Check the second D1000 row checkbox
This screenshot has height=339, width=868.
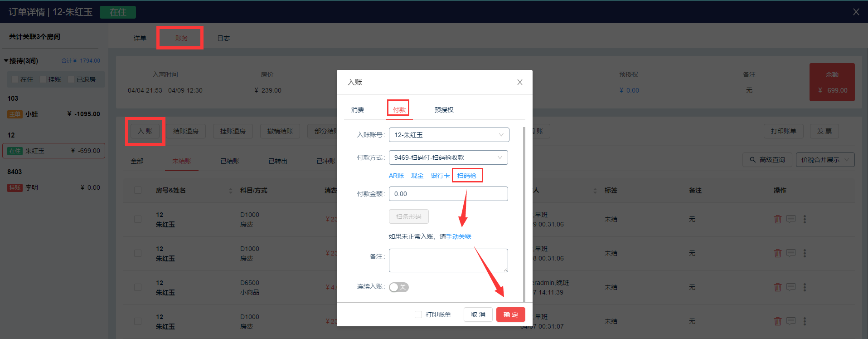tap(138, 253)
